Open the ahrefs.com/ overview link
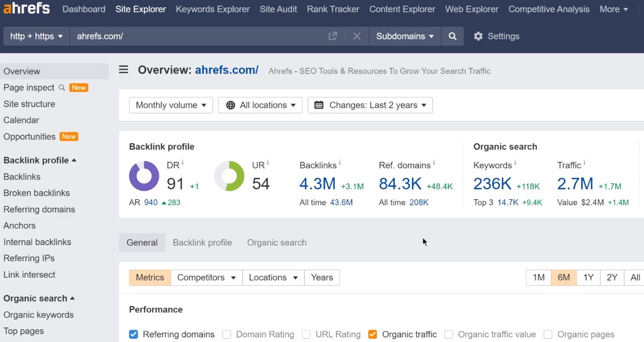The width and height of the screenshot is (644, 342). pos(227,70)
